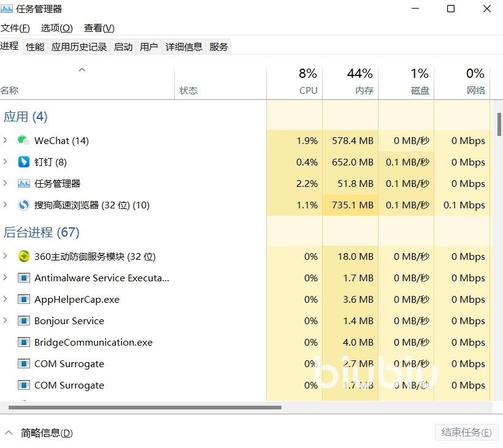Open the 选项(O) menu
The height and width of the screenshot is (448, 503).
pos(56,28)
